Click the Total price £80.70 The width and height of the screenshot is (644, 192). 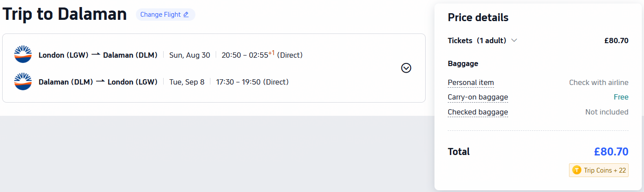(x=611, y=152)
